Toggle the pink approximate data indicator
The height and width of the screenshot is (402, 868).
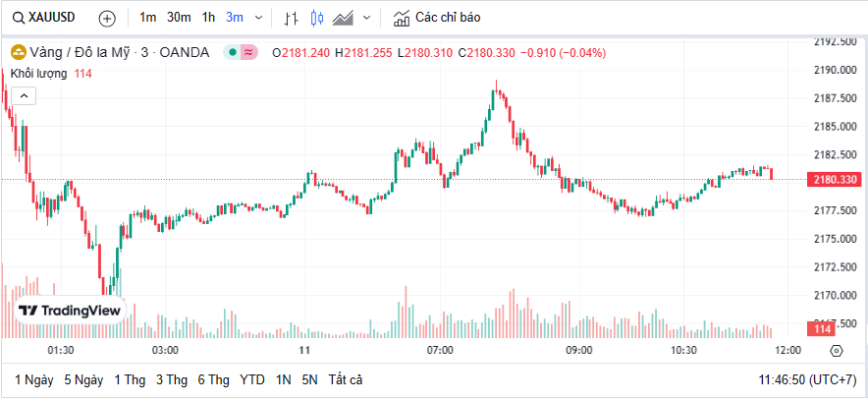tap(249, 52)
